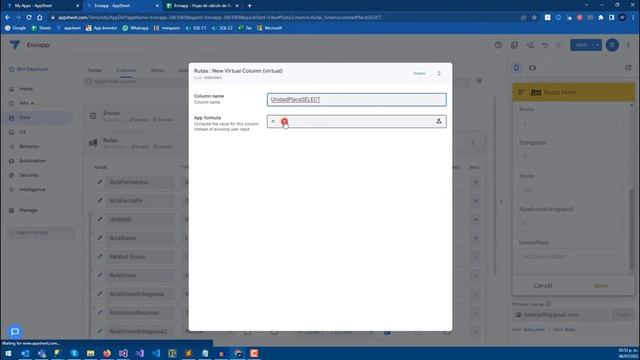640x360 pixels.
Task: Click the Rutas table icon
Action: click(93, 143)
